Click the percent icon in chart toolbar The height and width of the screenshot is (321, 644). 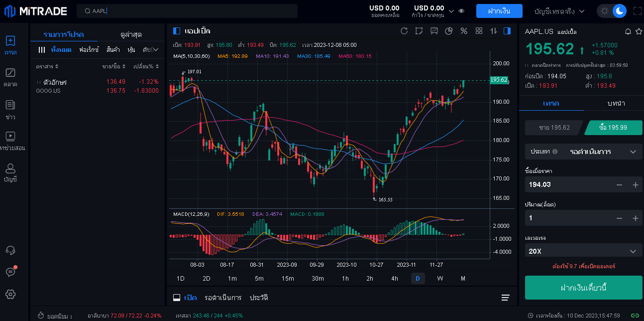pos(464,31)
